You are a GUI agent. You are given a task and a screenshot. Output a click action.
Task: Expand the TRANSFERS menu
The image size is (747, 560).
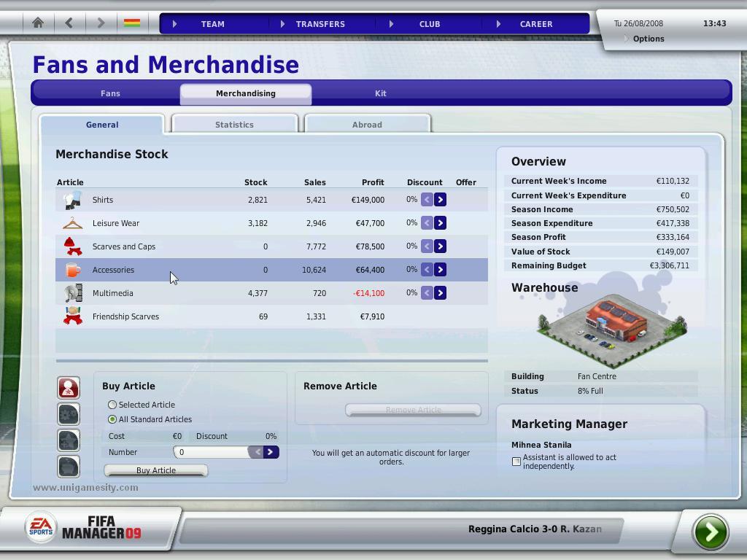[x=320, y=24]
